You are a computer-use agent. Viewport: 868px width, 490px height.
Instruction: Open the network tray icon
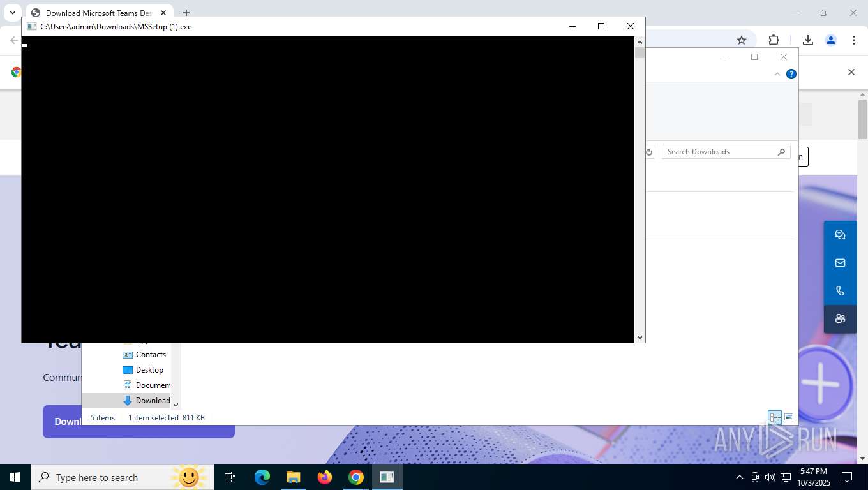(x=786, y=477)
